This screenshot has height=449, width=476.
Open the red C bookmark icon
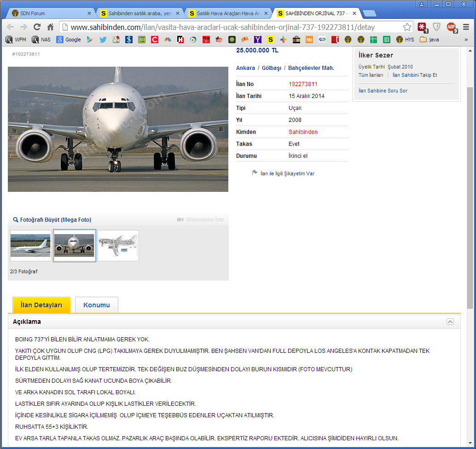(x=155, y=40)
